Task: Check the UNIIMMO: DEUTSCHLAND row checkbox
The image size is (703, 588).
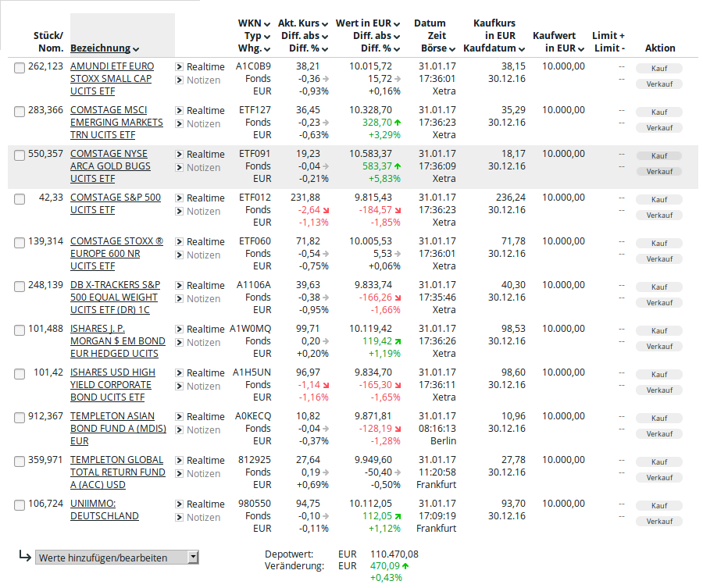Action: 20,505
